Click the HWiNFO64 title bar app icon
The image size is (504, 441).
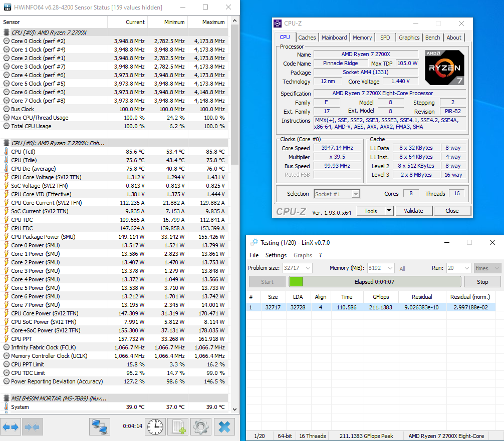coord(8,7)
